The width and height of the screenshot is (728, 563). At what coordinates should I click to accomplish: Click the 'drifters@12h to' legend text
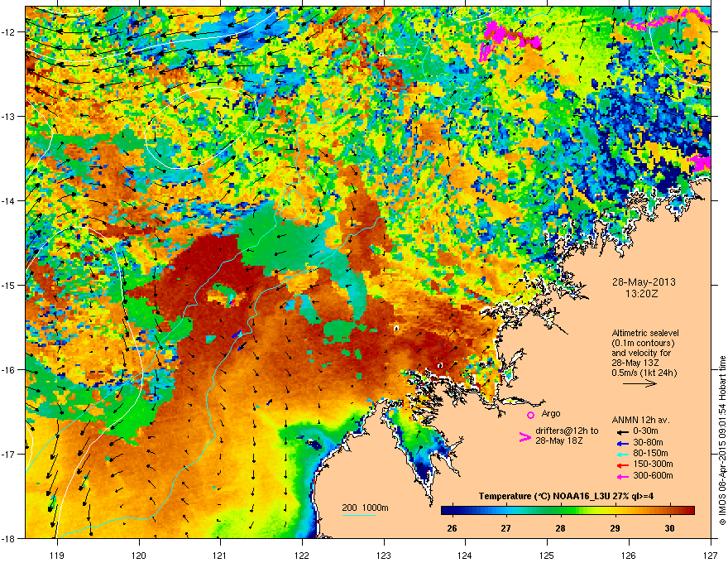click(567, 431)
